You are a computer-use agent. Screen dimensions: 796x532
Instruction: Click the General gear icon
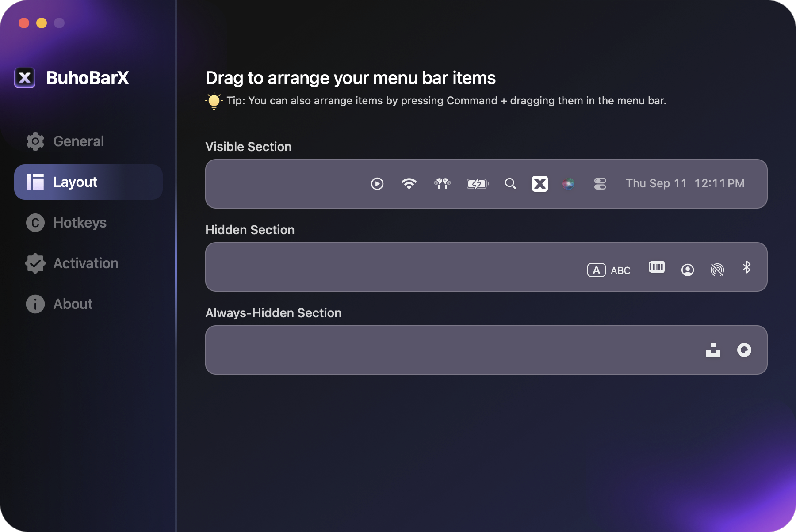tap(35, 141)
